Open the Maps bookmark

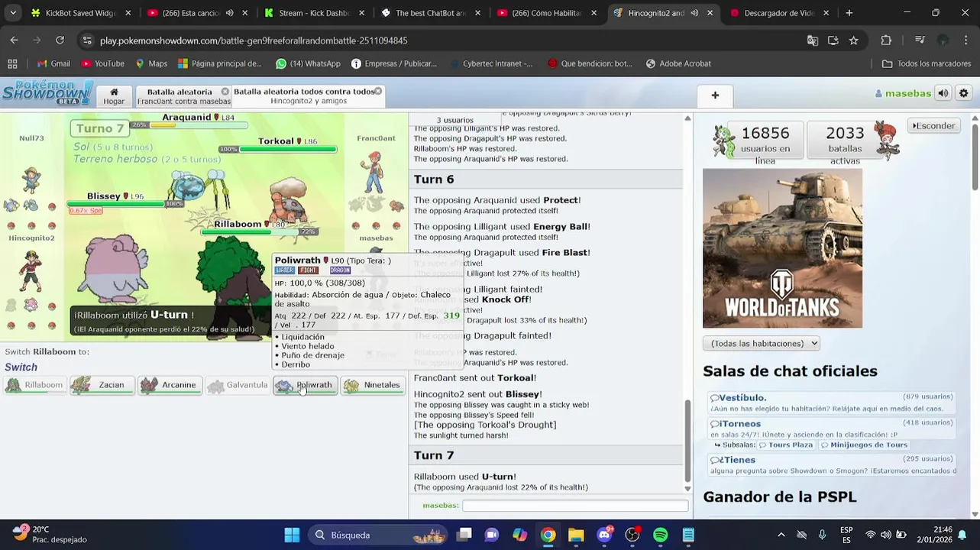pyautogui.click(x=151, y=63)
